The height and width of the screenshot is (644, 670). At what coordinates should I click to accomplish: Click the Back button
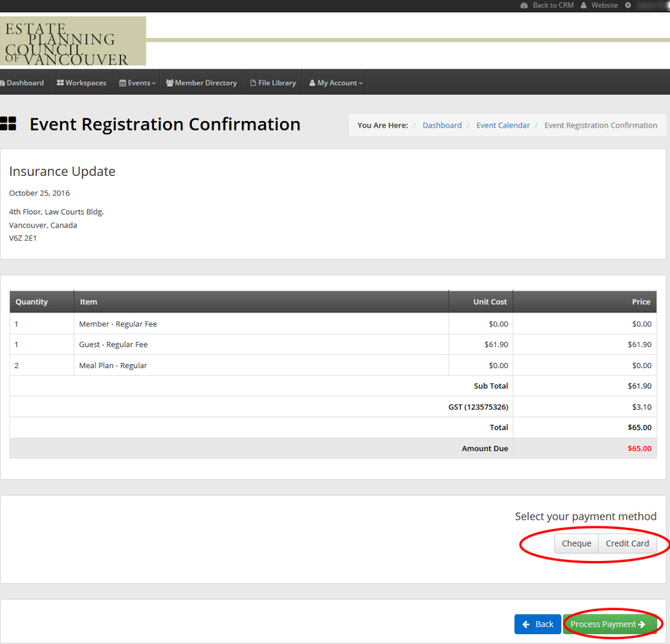click(x=538, y=624)
